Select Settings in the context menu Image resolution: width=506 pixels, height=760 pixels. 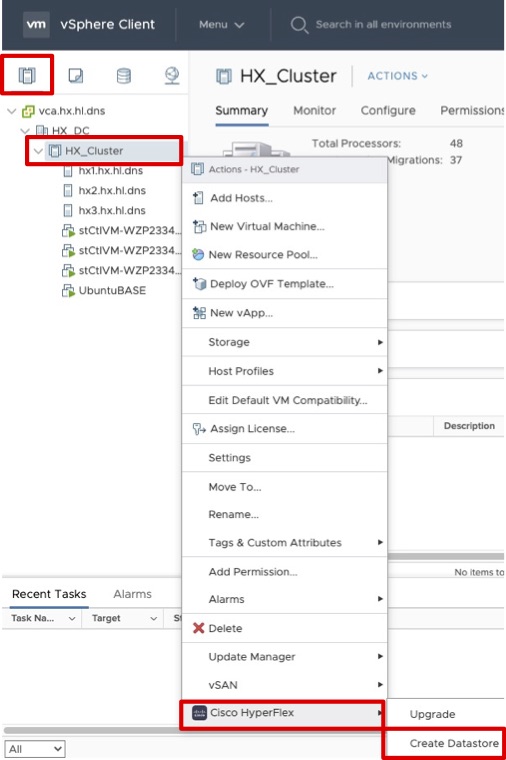tap(229, 458)
